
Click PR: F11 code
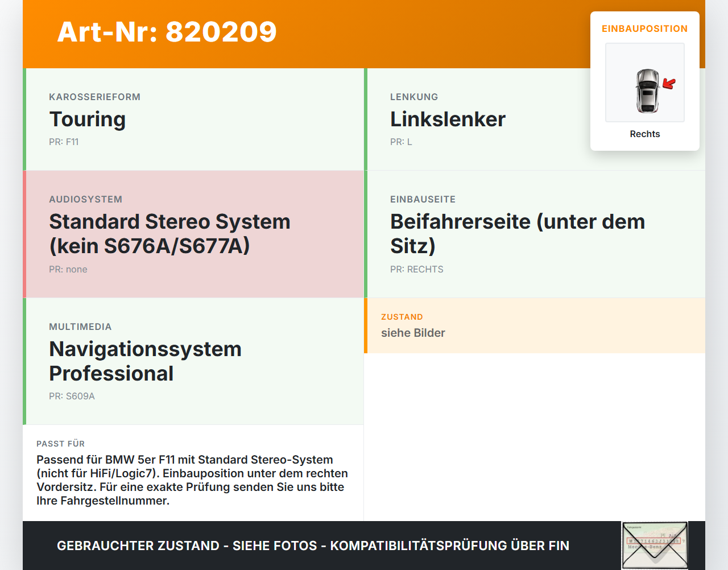(x=64, y=142)
